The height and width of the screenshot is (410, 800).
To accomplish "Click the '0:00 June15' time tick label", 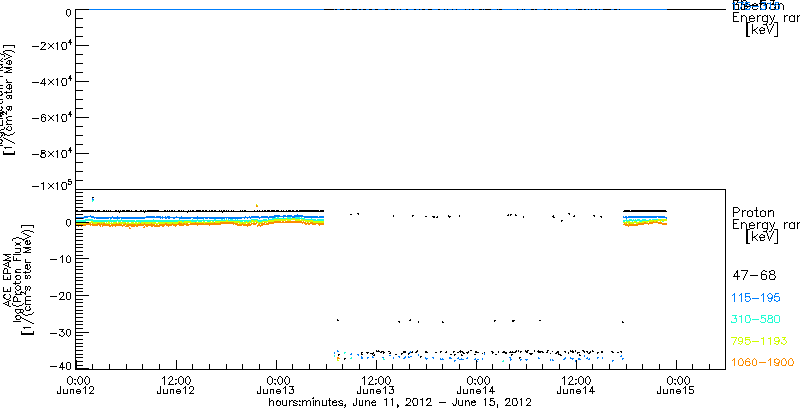I will pos(676,384).
